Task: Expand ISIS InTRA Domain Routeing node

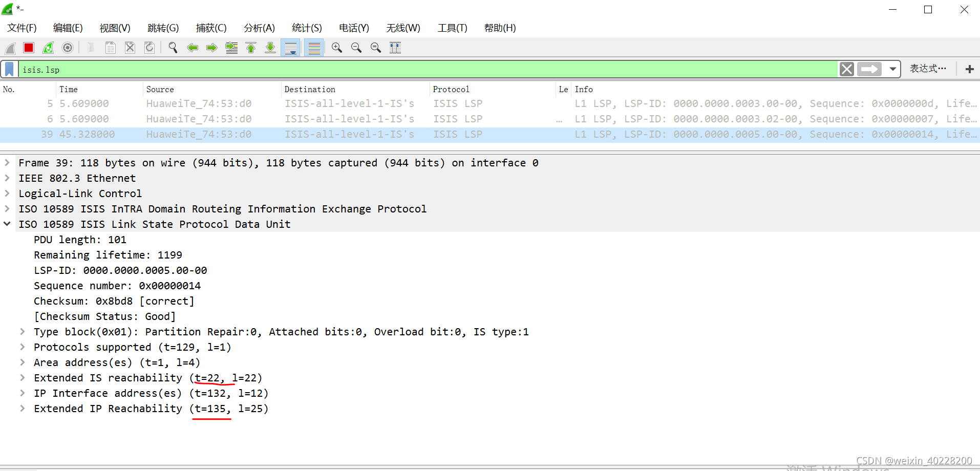Action: (7, 209)
